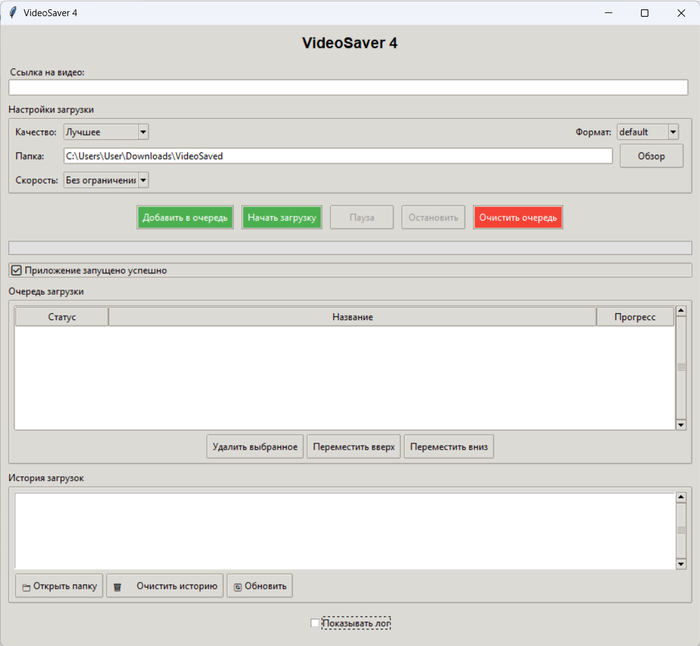Click red Очистить очередь button

518,217
